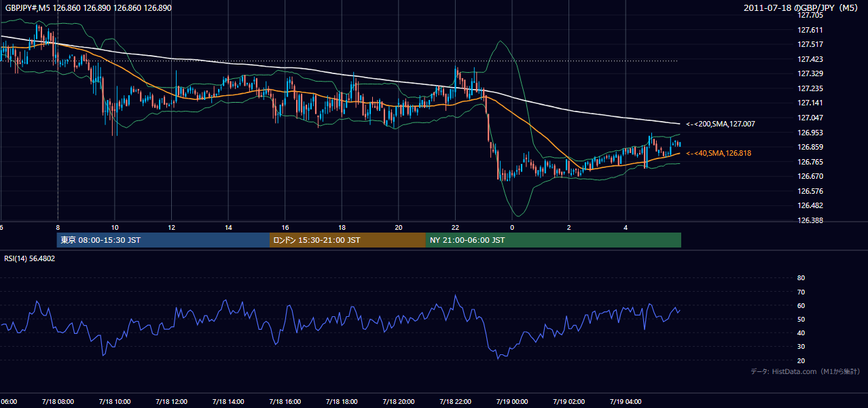Click the 40 SMA 126.818 label

[x=718, y=154]
